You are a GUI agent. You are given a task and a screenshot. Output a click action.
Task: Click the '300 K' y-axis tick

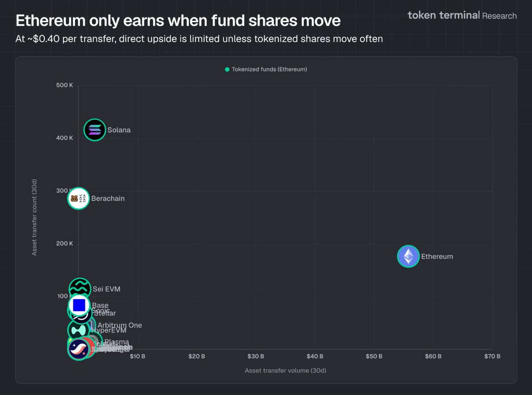[64, 191]
